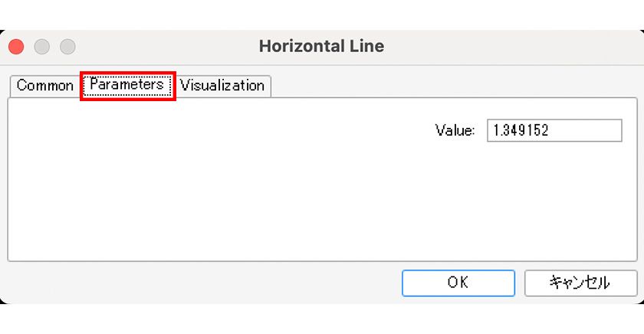Focus the field containing 1.349152
644x334 pixels.
click(554, 130)
